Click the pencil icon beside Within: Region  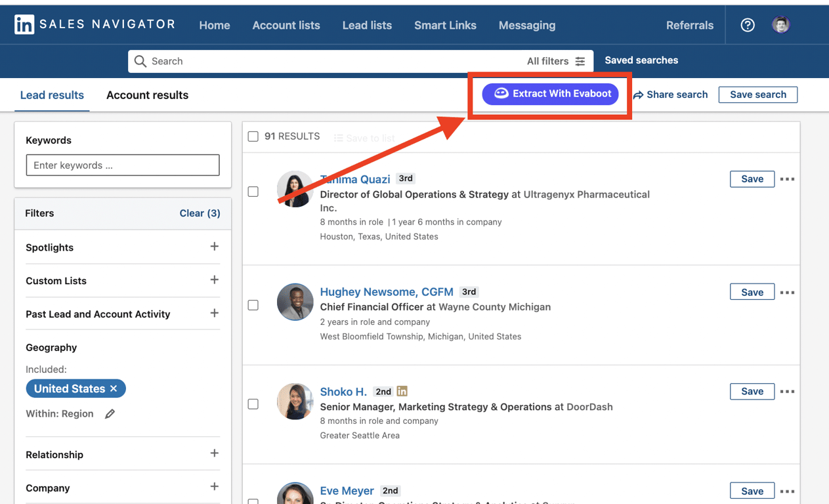click(110, 413)
